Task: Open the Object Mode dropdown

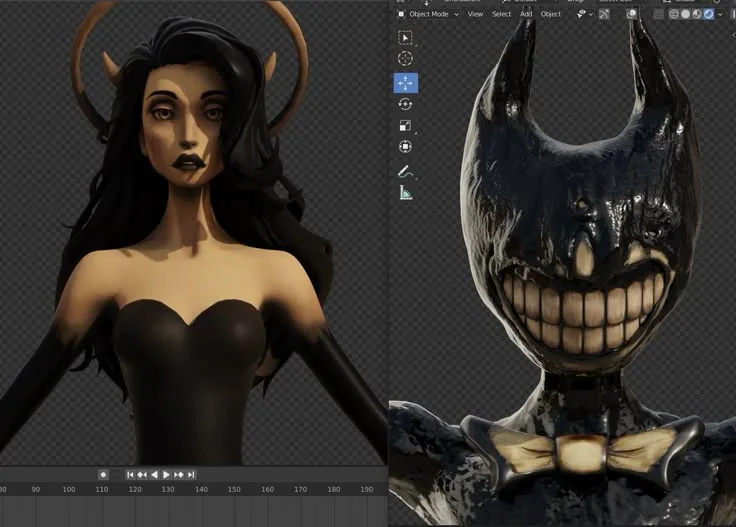Action: tap(427, 14)
